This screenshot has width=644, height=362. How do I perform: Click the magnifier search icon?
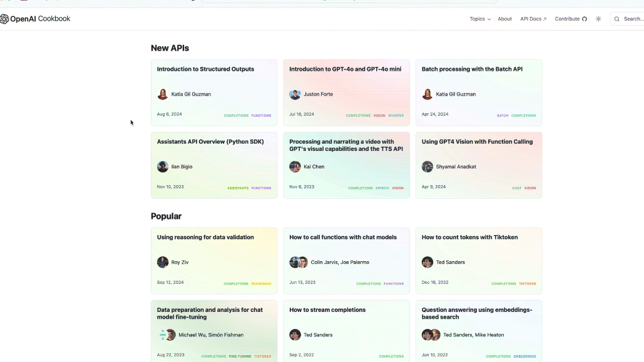(616, 19)
